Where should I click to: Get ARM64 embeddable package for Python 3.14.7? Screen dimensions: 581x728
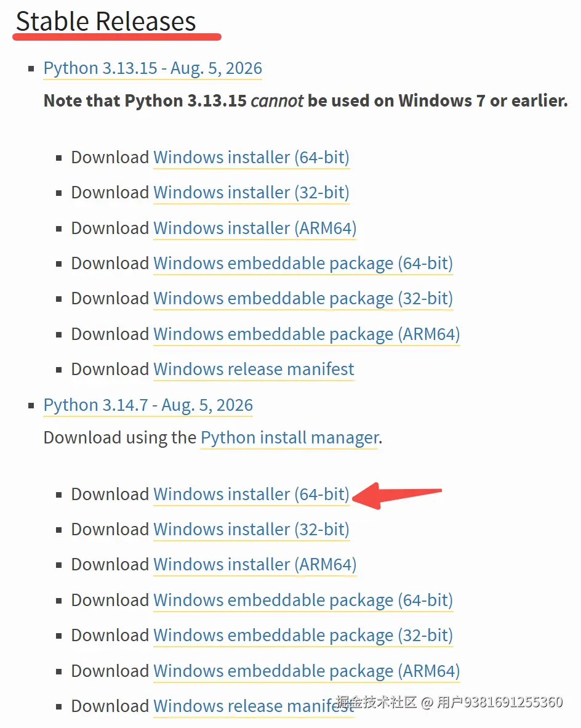[x=307, y=671]
